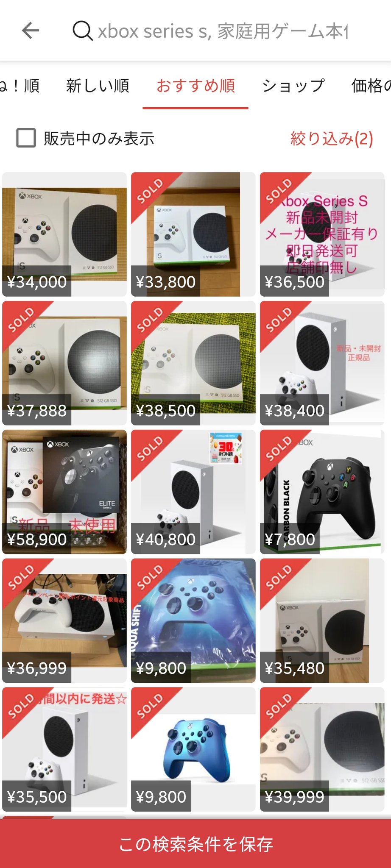Open the sold ¥33,800 console listing
The height and width of the screenshot is (868, 391).
click(x=193, y=234)
